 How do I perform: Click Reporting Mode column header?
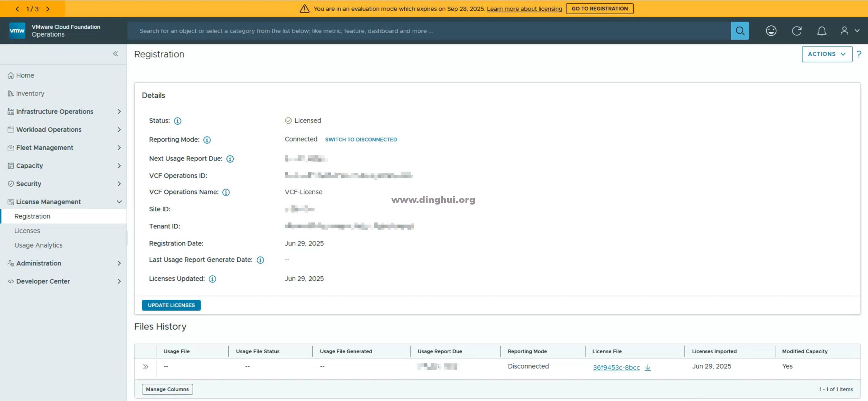tap(527, 352)
